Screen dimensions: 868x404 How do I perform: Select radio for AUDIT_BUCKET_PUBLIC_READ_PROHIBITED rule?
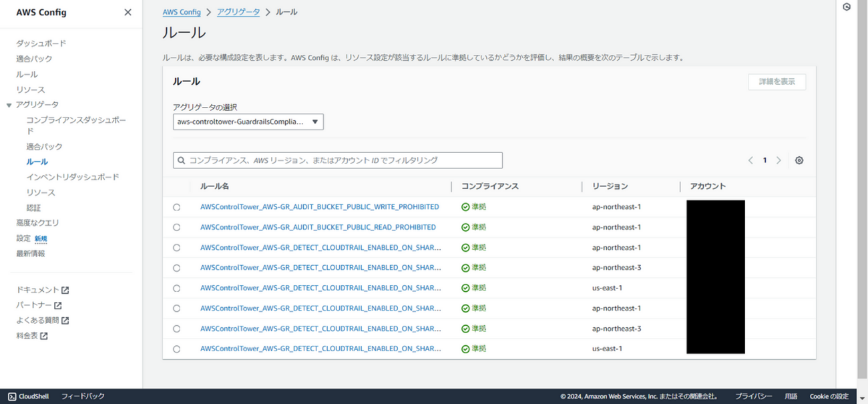tap(176, 227)
